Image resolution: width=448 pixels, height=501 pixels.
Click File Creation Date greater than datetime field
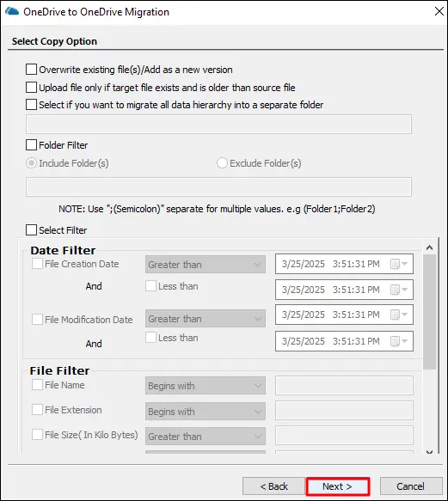(344, 264)
